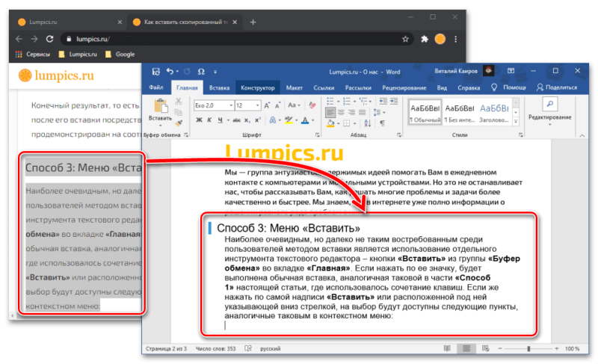
Task: Decrease the paragraph indent
Action: tap(383, 101)
